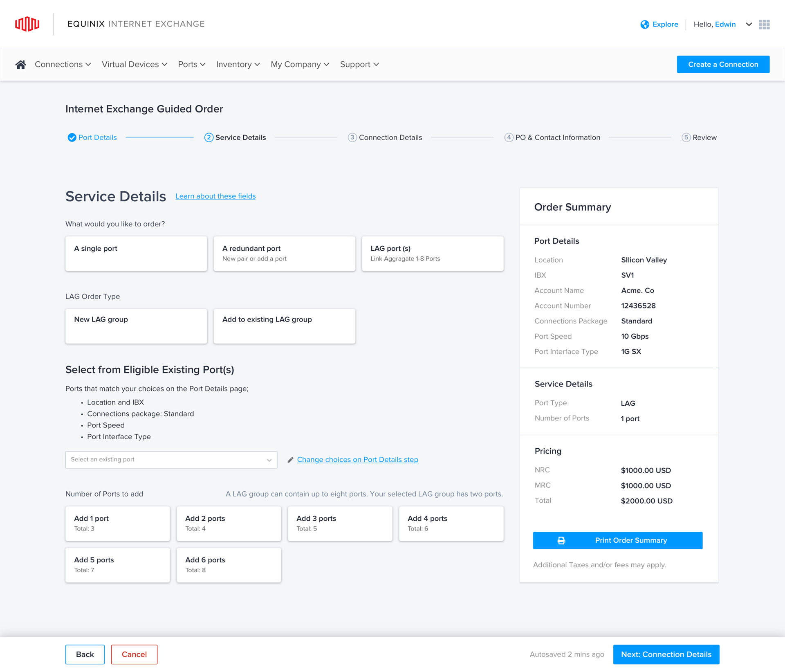Click the step 3 circle icon
This screenshot has height=672, width=785.
pos(352,137)
